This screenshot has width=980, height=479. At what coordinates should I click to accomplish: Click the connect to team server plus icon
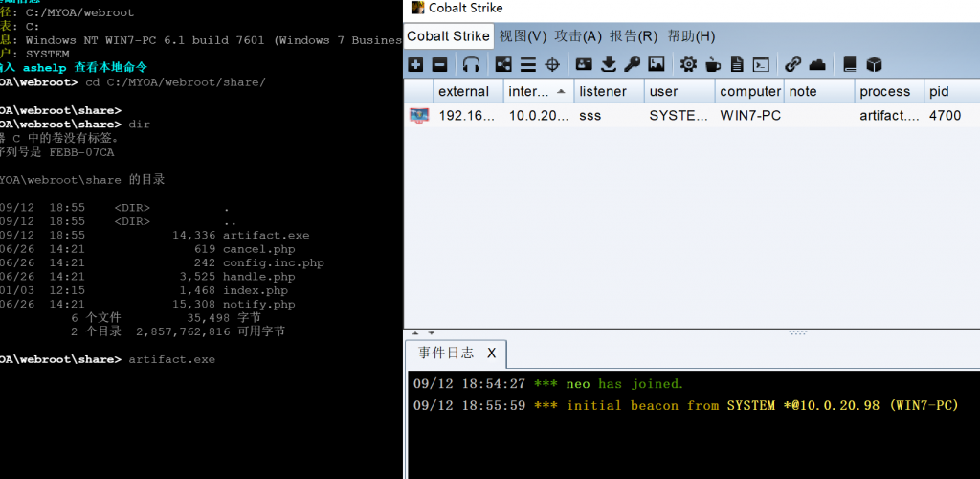415,64
